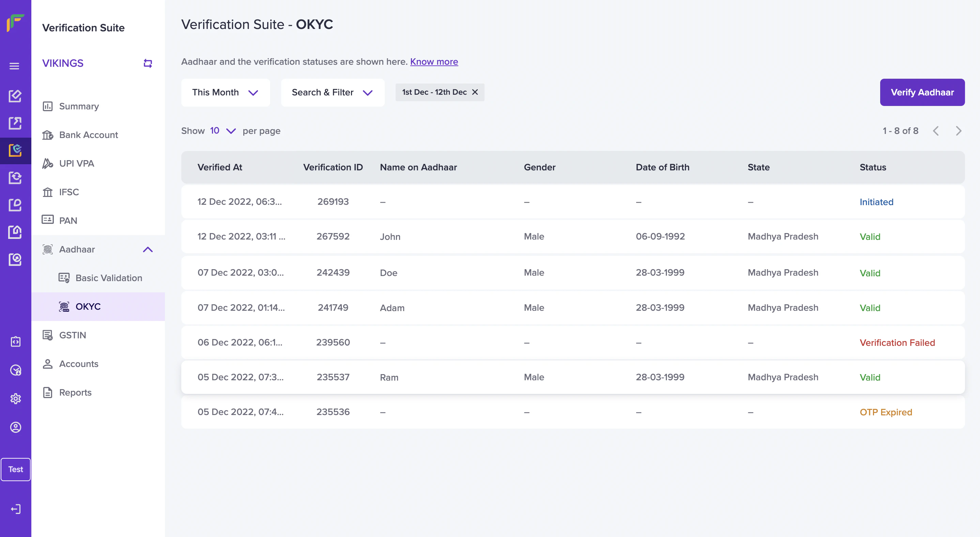Click the top logo icon
This screenshot has width=980, height=537.
[x=15, y=23]
